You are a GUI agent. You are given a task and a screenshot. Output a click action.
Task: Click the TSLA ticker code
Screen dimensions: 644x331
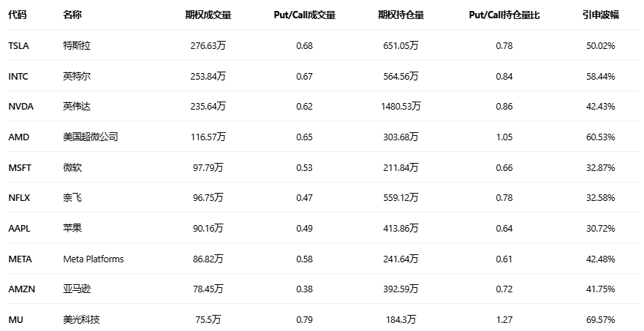click(x=18, y=46)
